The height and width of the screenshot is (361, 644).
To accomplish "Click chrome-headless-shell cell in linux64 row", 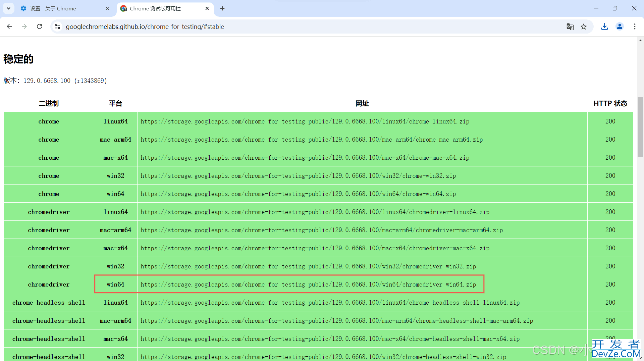I will (49, 303).
